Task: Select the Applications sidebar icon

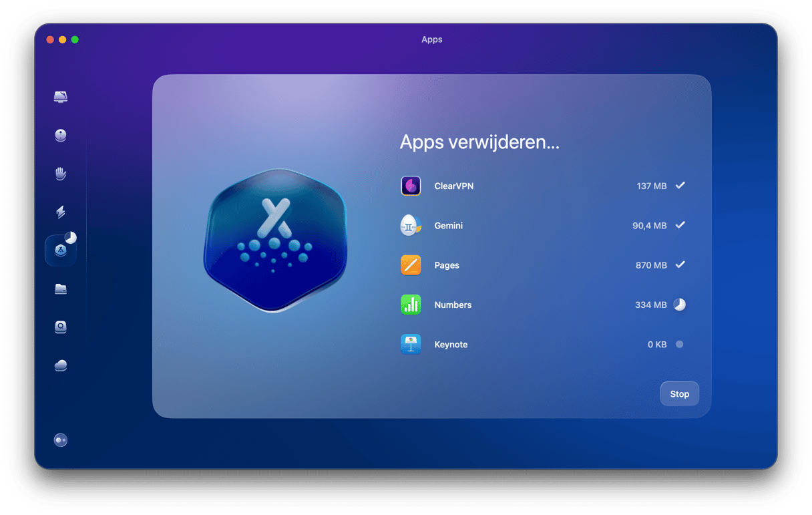Action: tap(61, 251)
